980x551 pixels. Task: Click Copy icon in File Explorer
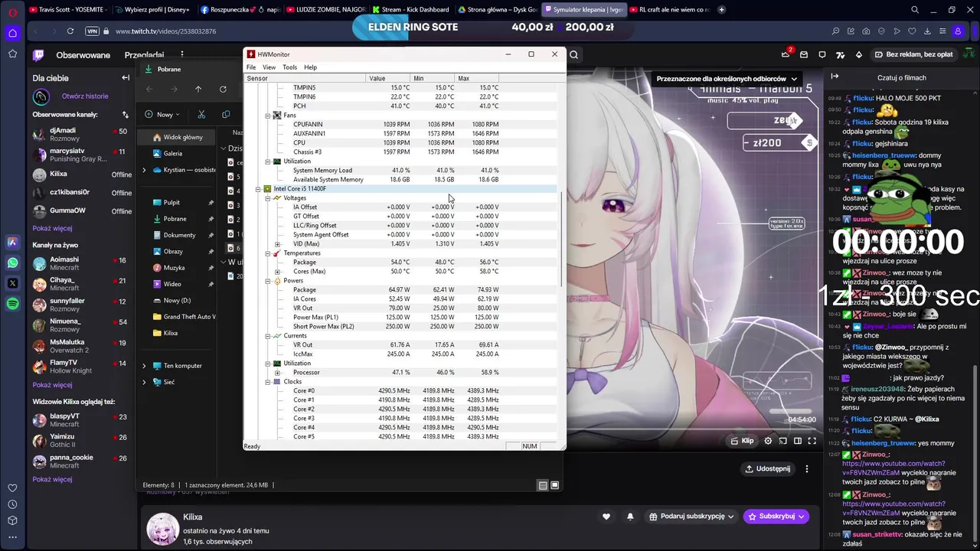226,114
